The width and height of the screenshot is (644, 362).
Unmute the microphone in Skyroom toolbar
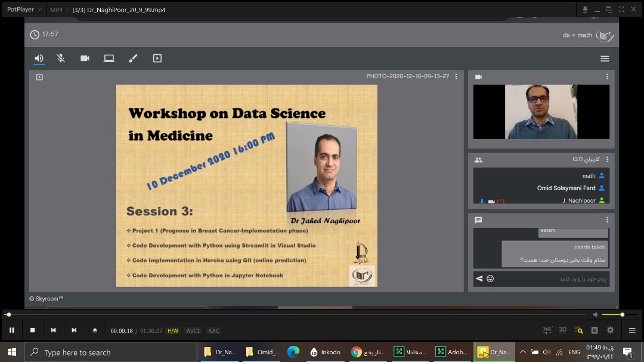click(x=61, y=58)
